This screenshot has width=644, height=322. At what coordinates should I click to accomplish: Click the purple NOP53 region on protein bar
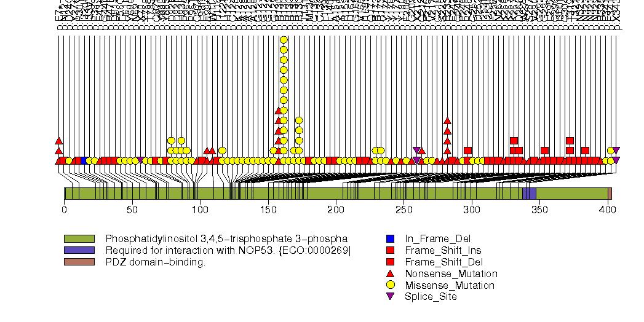click(x=529, y=194)
